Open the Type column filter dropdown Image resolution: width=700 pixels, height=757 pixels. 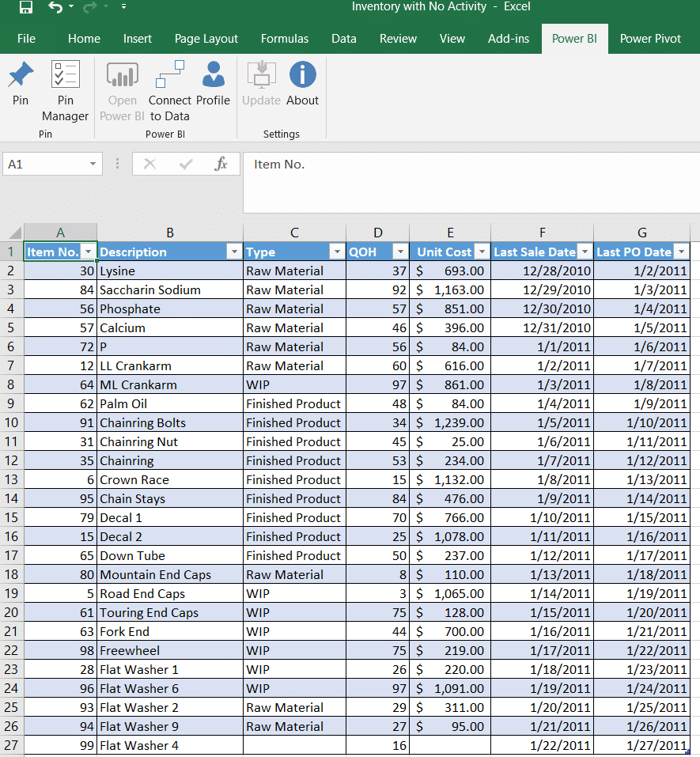click(x=336, y=252)
